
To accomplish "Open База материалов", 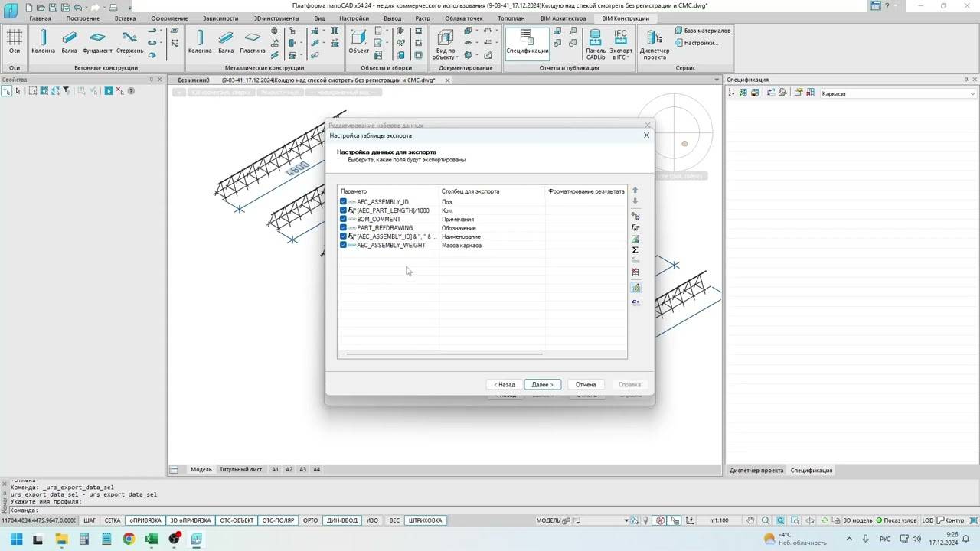I will pyautogui.click(x=703, y=31).
